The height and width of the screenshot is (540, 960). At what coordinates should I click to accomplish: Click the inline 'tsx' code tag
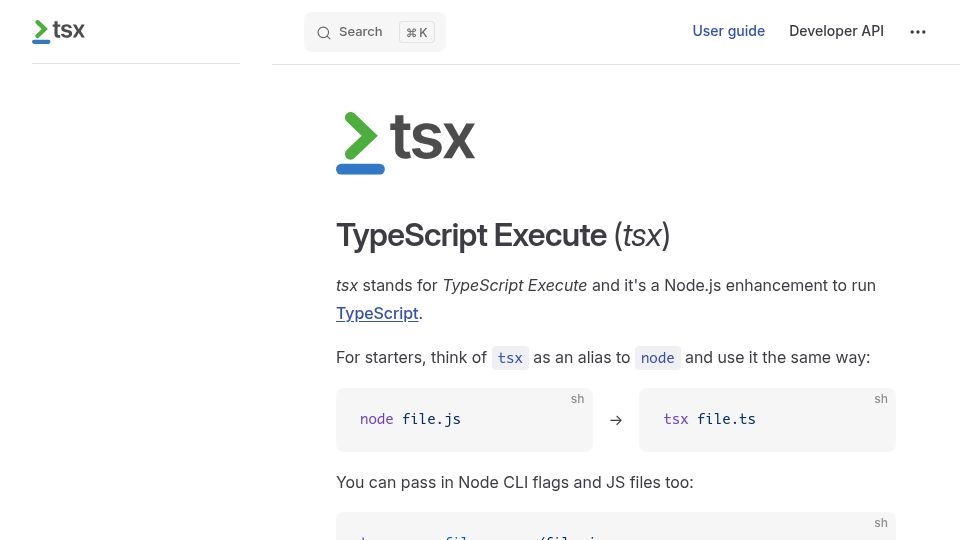pyautogui.click(x=510, y=358)
